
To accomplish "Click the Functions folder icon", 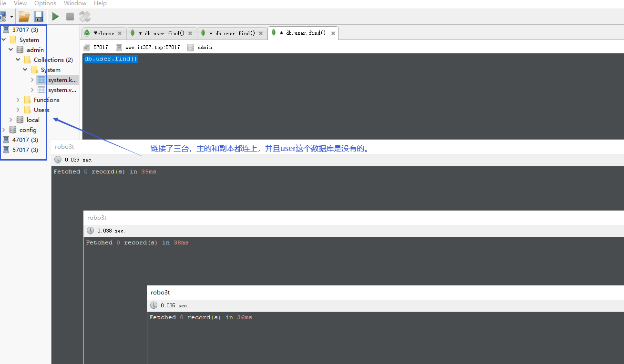I will click(x=27, y=100).
